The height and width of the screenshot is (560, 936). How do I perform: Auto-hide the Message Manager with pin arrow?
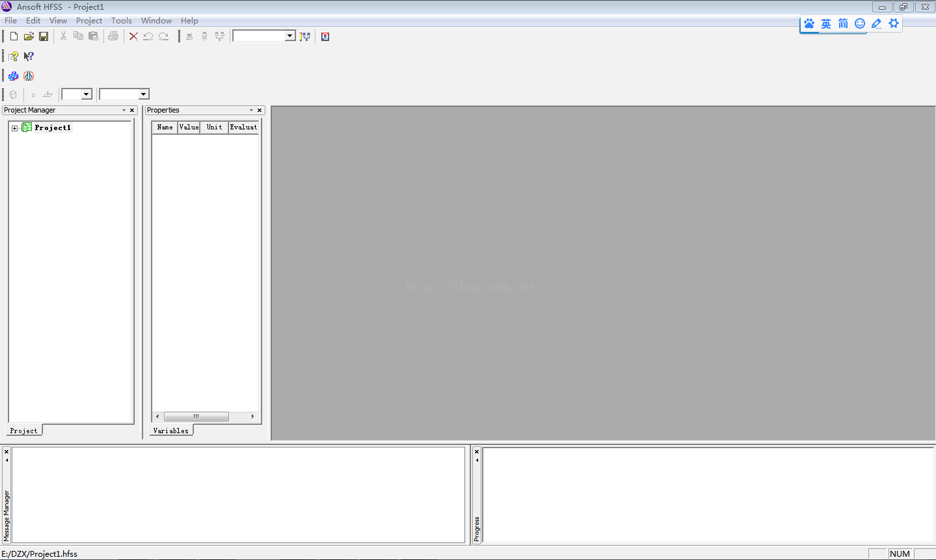[x=7, y=460]
